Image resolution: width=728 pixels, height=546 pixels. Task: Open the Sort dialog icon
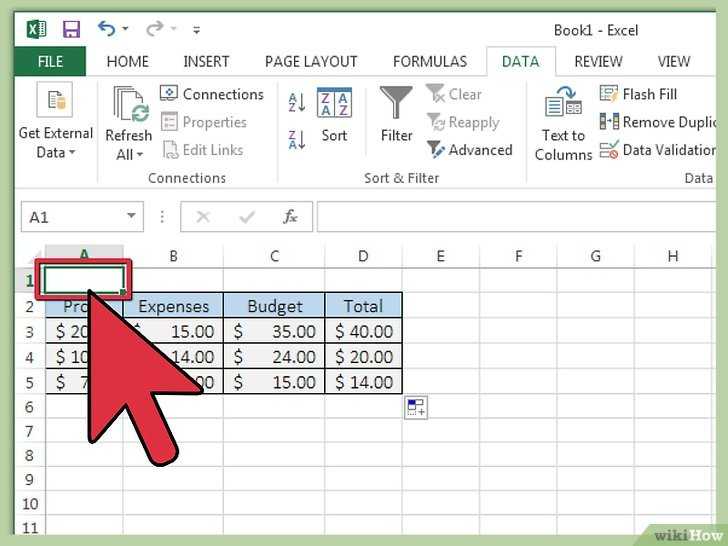pos(334,103)
